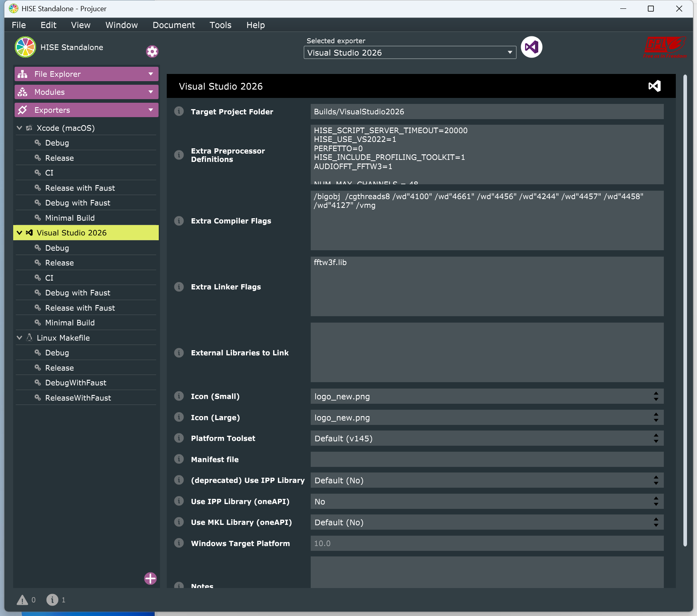Select Release with Faust under Visual Studio 2026
This screenshot has height=616, width=697.
[x=80, y=308]
